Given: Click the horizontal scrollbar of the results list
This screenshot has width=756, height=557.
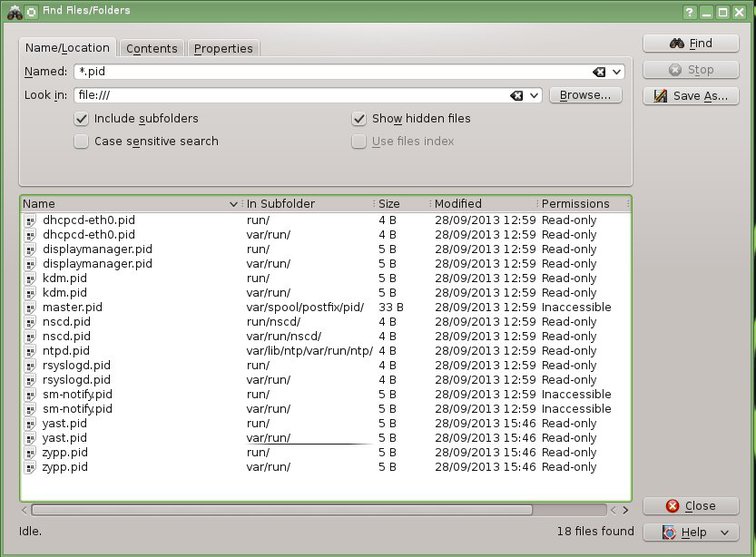Looking at the screenshot, I should (300, 510).
